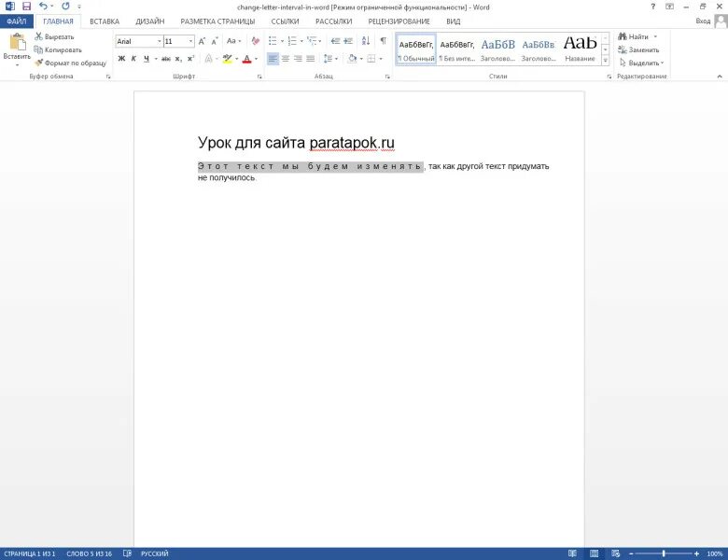Toggle superscript formatting

click(x=190, y=59)
